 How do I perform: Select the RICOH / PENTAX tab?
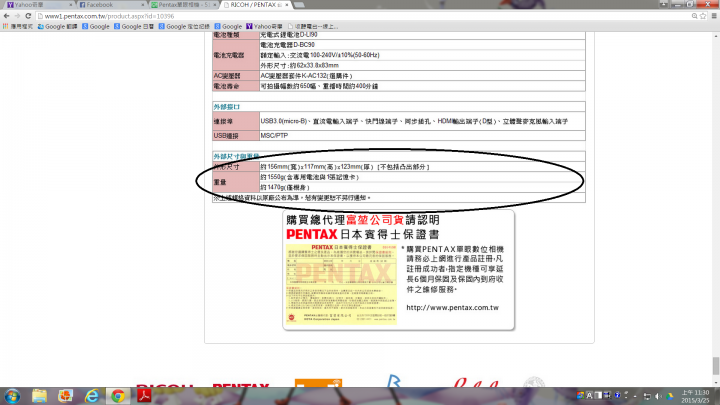(255, 5)
